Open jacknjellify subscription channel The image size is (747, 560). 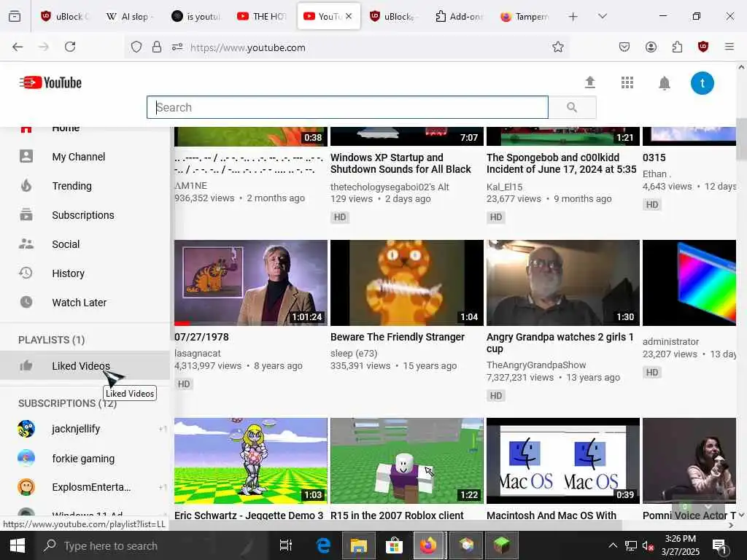[76, 429]
